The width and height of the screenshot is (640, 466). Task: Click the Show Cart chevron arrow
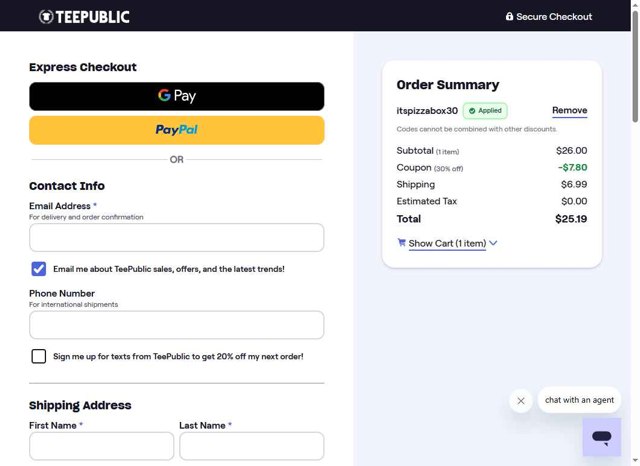coord(493,243)
